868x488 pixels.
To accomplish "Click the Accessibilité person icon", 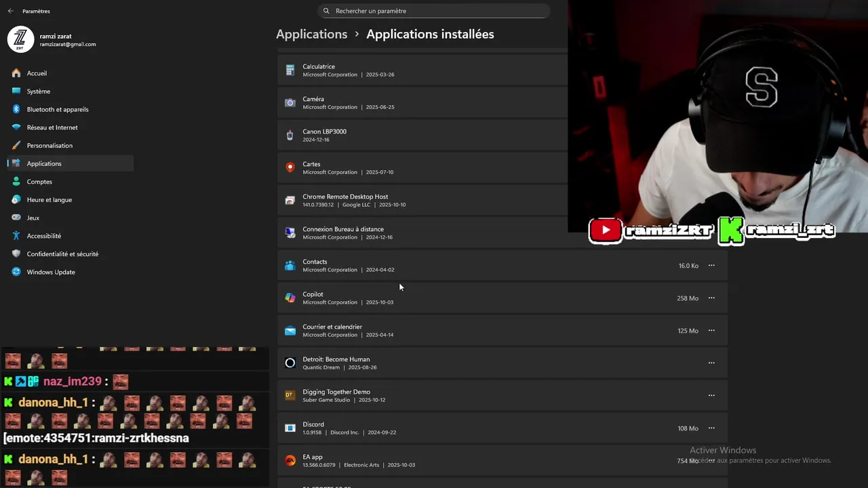I will (16, 236).
